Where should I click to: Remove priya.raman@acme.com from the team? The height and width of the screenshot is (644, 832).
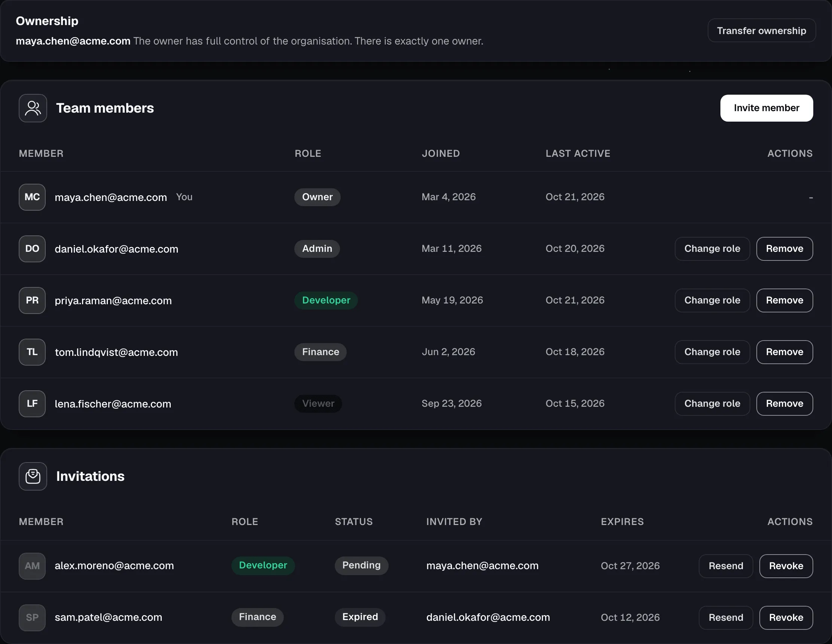coord(784,300)
